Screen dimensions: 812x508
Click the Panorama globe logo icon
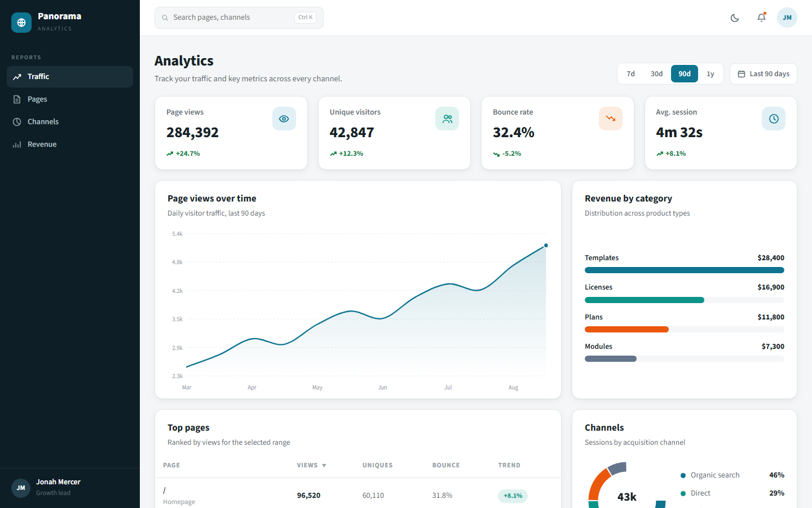(21, 23)
